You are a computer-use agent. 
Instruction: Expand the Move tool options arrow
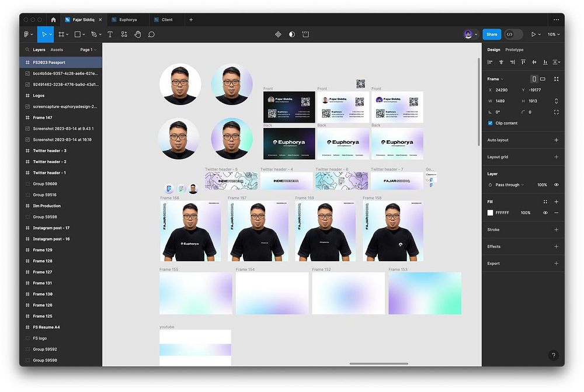tap(51, 34)
